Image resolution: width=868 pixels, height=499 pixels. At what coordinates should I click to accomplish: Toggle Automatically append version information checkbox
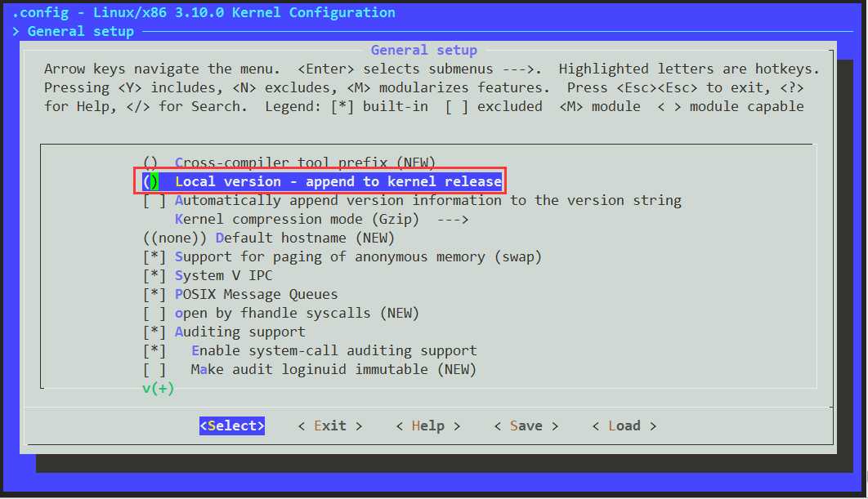(x=154, y=200)
